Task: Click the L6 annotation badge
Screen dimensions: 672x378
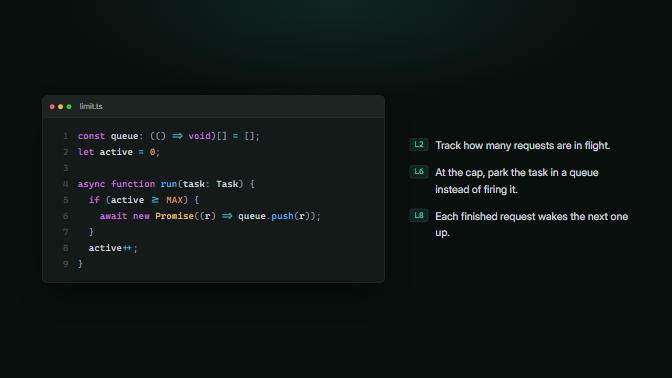Action: [419, 172]
